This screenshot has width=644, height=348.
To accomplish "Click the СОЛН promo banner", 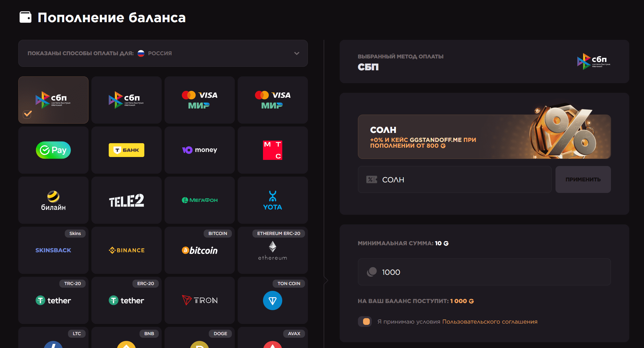I will tap(484, 136).
